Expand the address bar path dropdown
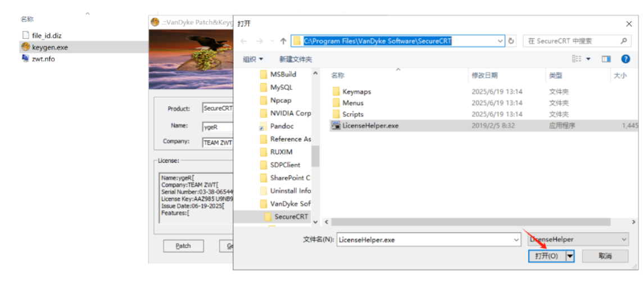 coord(500,41)
